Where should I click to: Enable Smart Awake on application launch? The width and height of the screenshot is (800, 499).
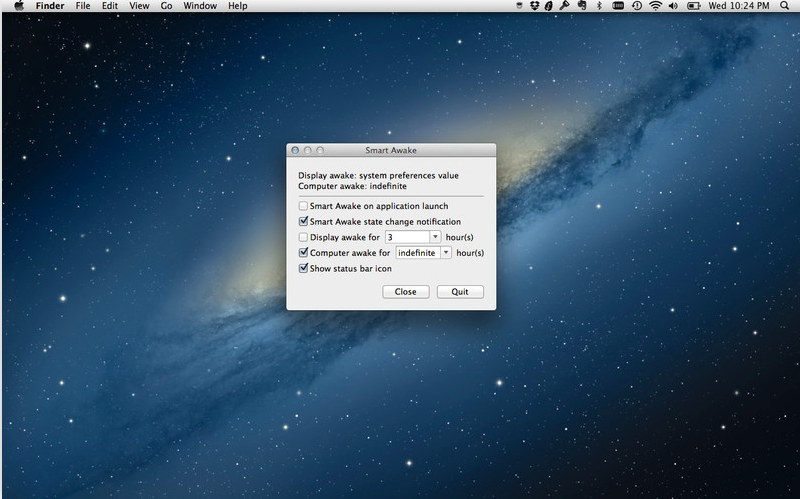point(303,206)
